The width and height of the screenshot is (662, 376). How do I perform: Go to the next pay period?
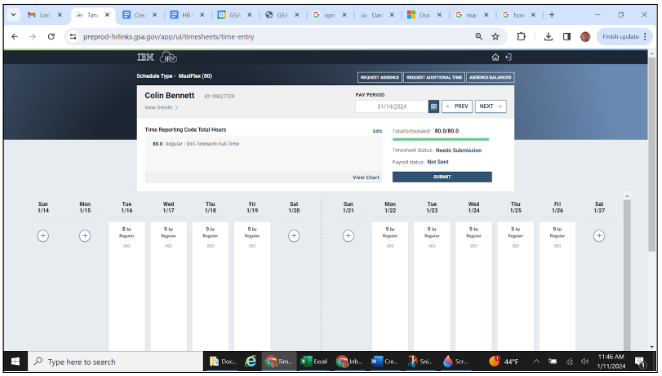point(491,106)
